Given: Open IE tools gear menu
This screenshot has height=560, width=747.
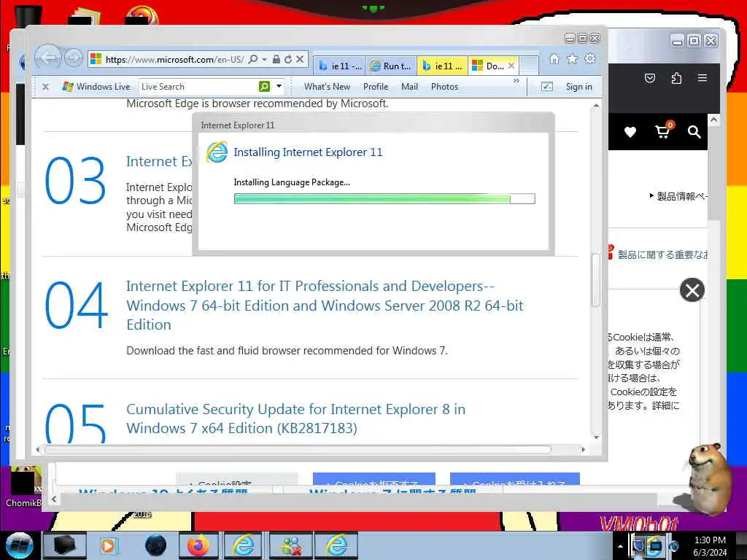Looking at the screenshot, I should [x=590, y=58].
